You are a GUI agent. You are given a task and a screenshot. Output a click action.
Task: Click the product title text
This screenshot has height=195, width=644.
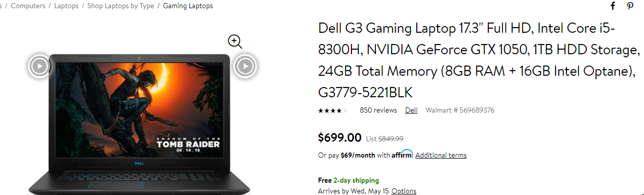click(479, 60)
